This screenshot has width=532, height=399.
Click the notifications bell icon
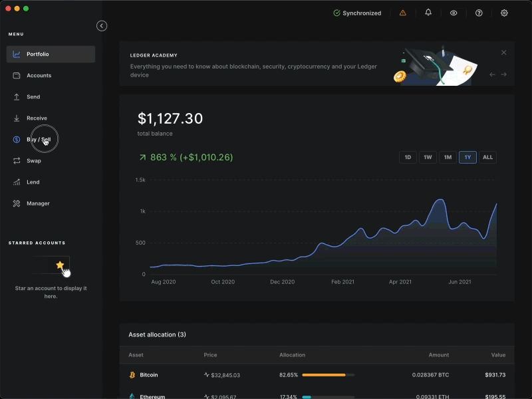click(428, 13)
